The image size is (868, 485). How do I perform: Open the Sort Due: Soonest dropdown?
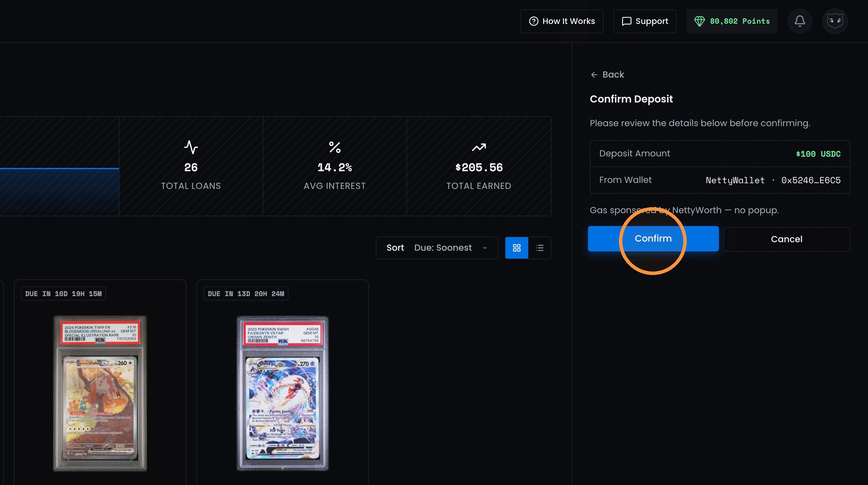click(437, 248)
